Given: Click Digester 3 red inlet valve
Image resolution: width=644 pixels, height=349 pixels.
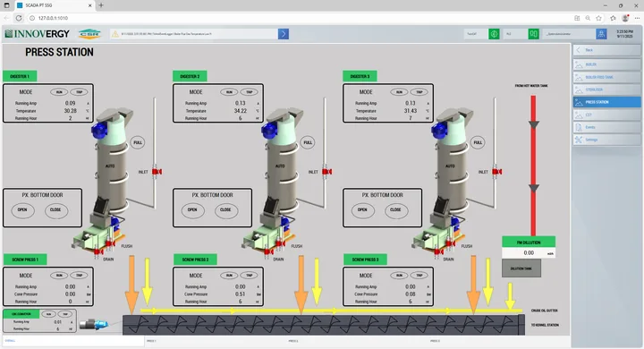Looking at the screenshot, I should [x=497, y=172].
